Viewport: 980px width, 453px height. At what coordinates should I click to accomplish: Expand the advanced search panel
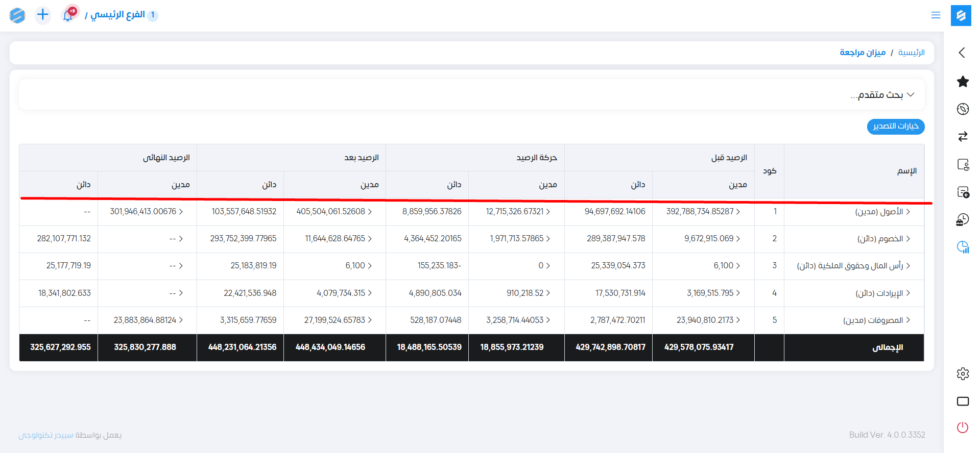[x=882, y=95]
